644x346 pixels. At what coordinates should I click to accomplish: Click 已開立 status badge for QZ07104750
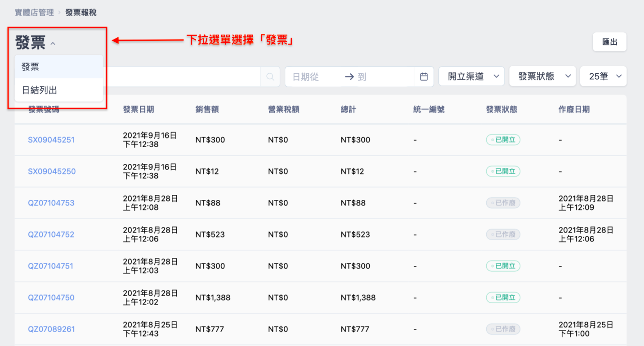(503, 297)
